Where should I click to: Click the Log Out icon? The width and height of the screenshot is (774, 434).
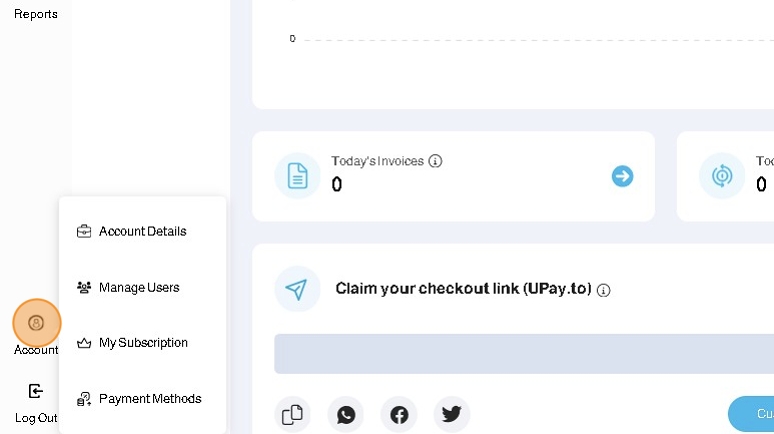36,391
